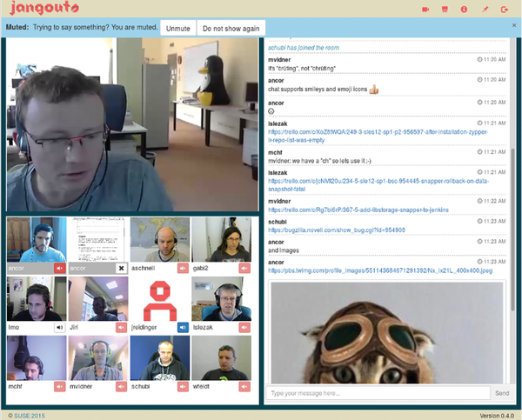Open schubi's bugzilla.novell.com link
The width and height of the screenshot is (522, 420).
point(337,230)
